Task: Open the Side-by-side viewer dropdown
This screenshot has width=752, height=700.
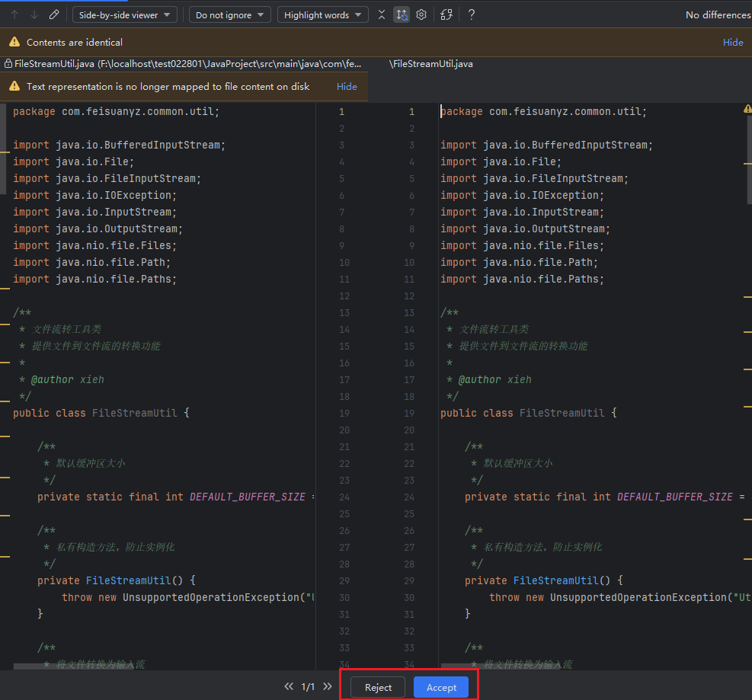Action: click(x=125, y=14)
